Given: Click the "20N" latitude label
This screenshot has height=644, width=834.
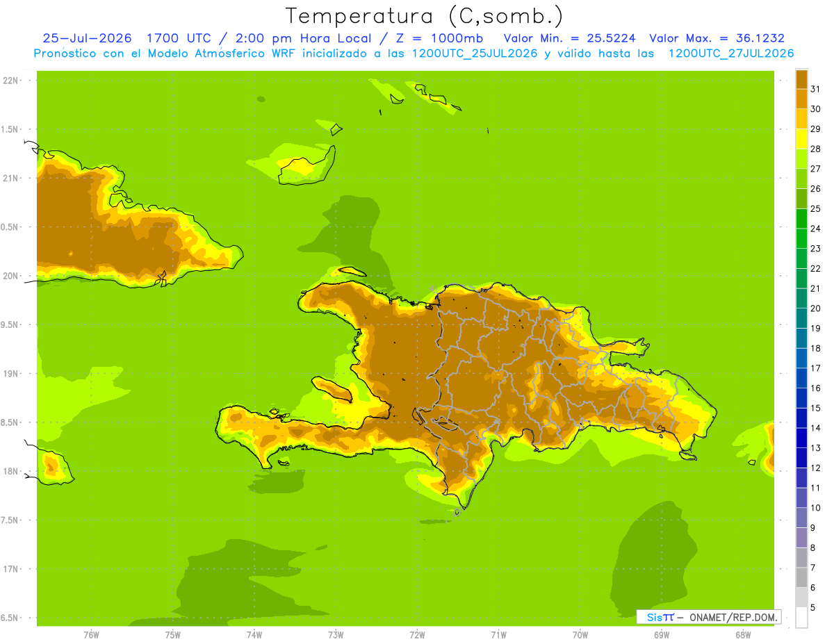Looking at the screenshot, I should tap(12, 276).
